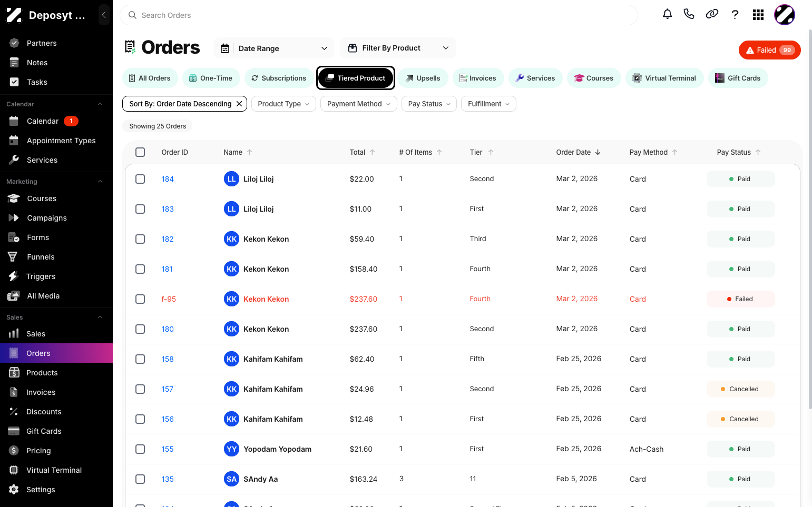Expand the Product Type filter
The height and width of the screenshot is (507, 812).
coord(283,104)
